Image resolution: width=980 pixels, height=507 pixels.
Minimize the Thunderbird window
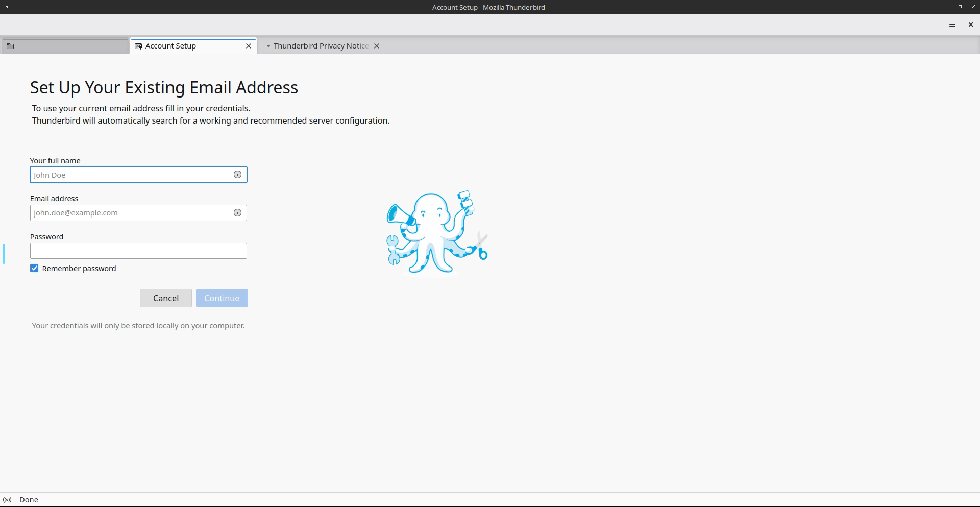[x=947, y=7]
